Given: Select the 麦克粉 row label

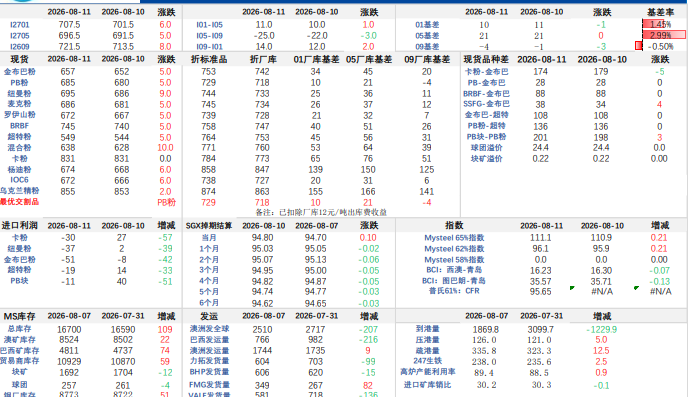Looking at the screenshot, I should pos(19,104).
